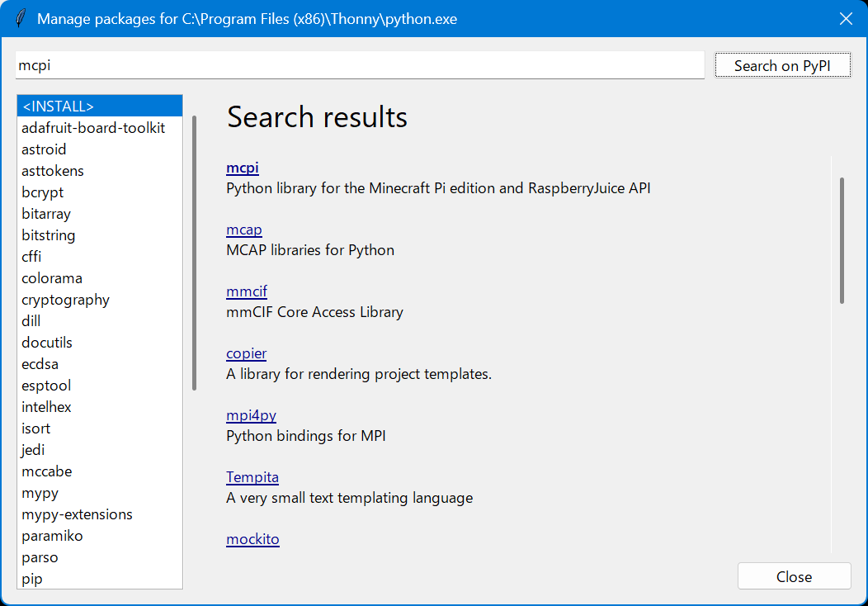This screenshot has height=606, width=868.
Task: Select bcrypt in the package list
Action: 100,192
